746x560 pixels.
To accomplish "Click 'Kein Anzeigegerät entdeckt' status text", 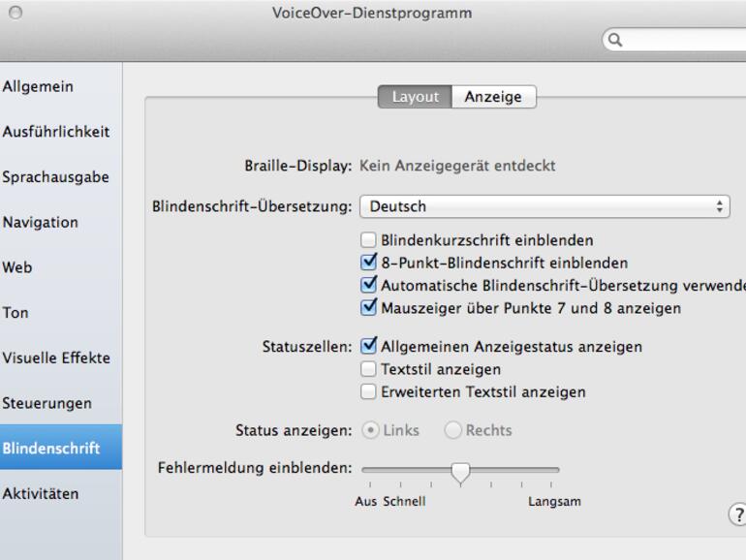I will [x=457, y=166].
